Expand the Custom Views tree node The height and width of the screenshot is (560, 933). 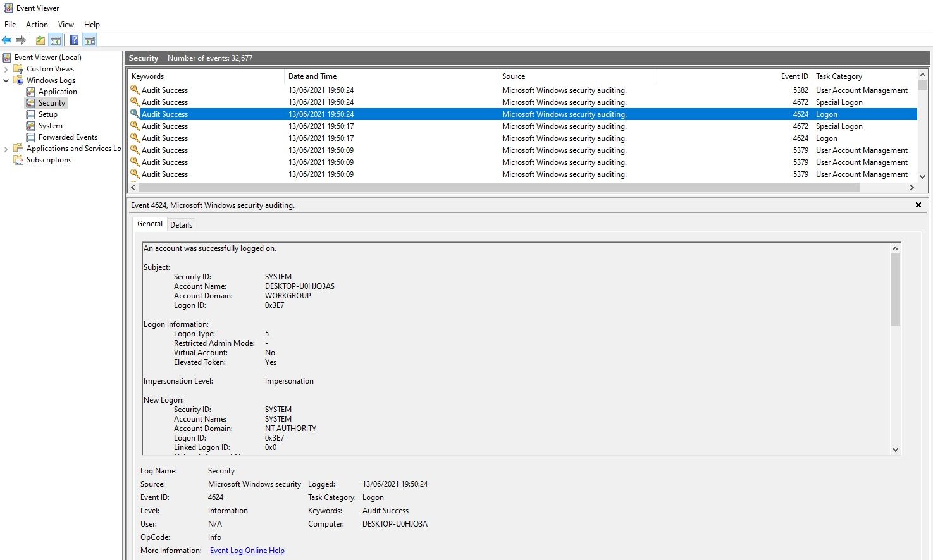tap(6, 69)
